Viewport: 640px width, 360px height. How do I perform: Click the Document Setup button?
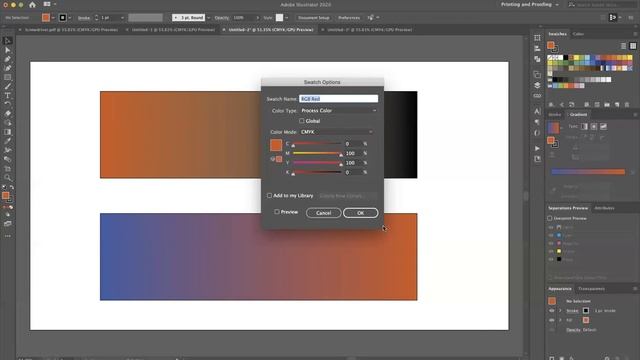[313, 18]
